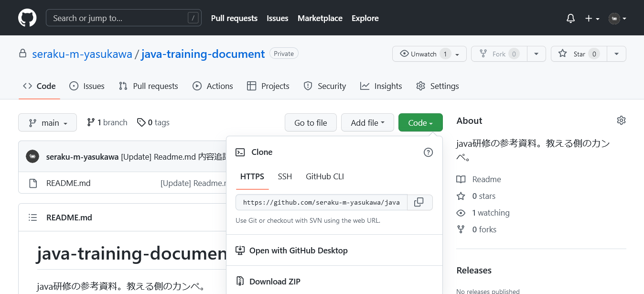The image size is (644, 294).
Task: Click Go to file button
Action: coord(311,122)
